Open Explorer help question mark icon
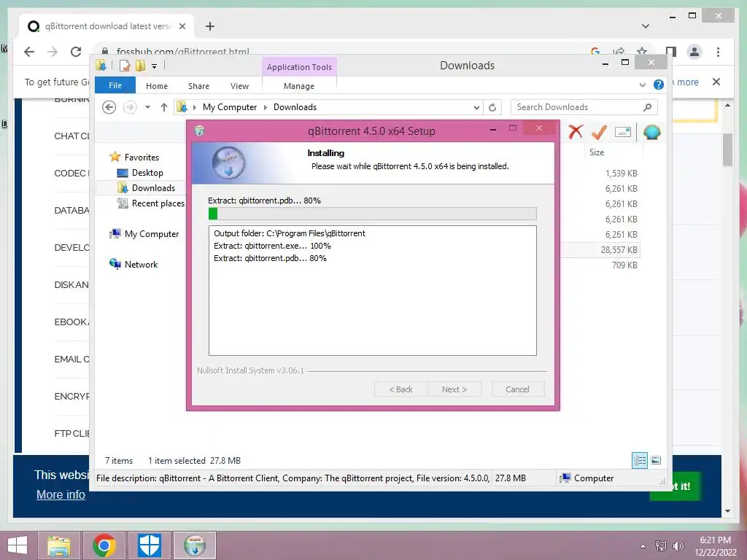 pos(659,85)
